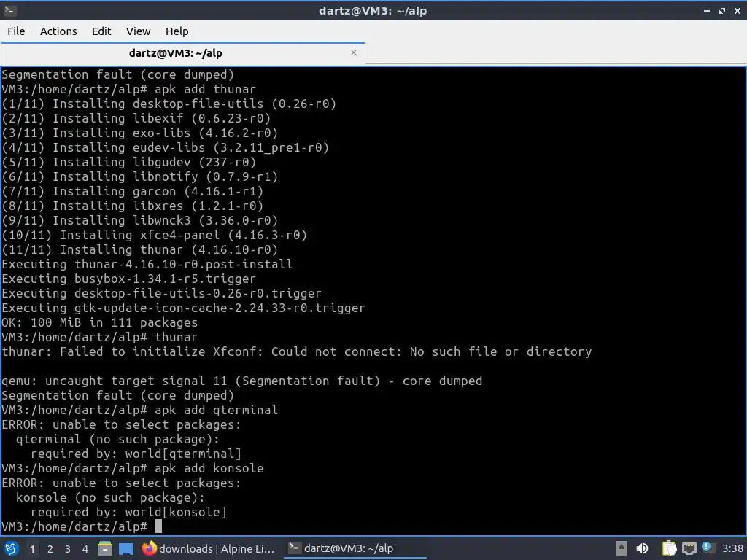Switch to workspace 4
747x560 pixels.
(x=85, y=549)
